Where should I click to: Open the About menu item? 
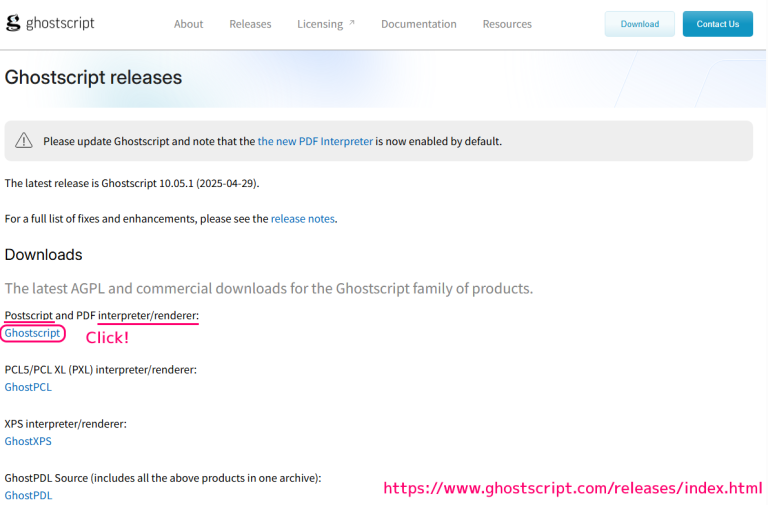pos(188,24)
